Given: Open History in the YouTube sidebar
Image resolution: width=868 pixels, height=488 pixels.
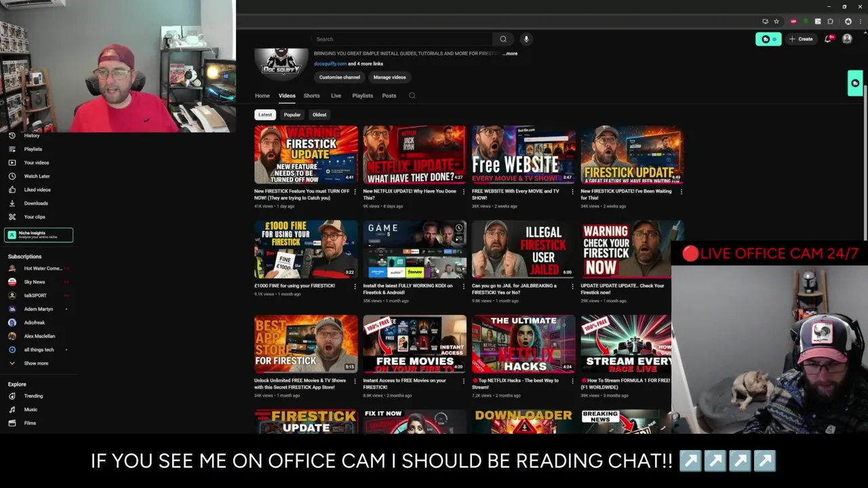Looking at the screenshot, I should pyautogui.click(x=32, y=136).
